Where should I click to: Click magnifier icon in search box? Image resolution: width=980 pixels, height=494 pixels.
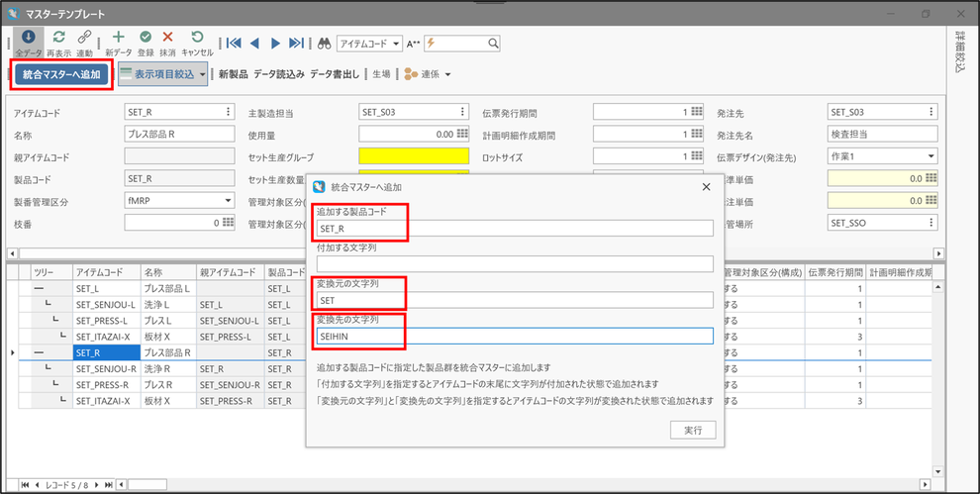(493, 44)
